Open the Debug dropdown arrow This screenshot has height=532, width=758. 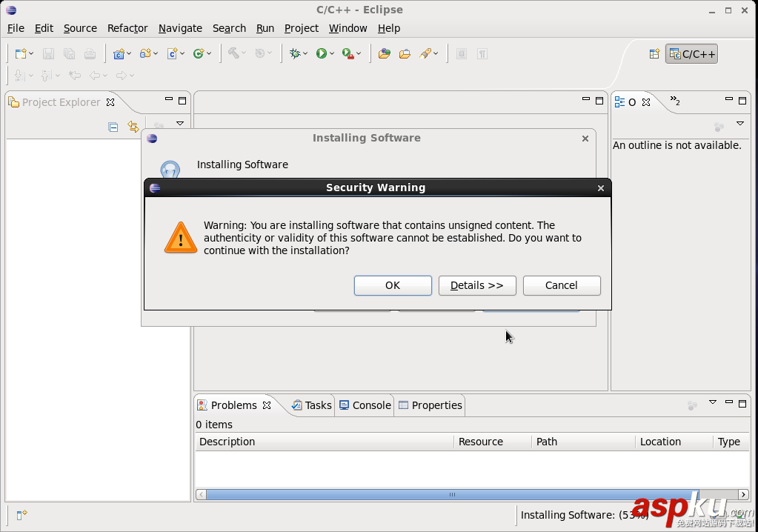pos(305,53)
